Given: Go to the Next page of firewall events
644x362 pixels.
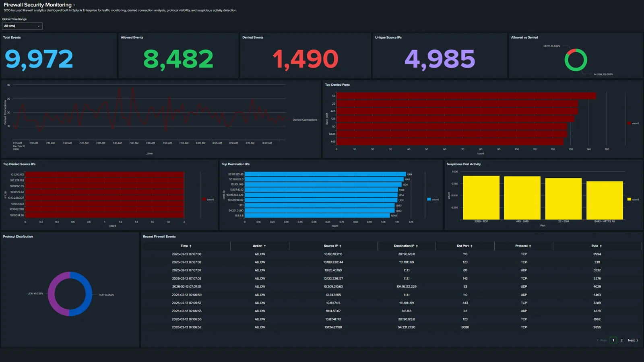Looking at the screenshot, I should pos(633,340).
